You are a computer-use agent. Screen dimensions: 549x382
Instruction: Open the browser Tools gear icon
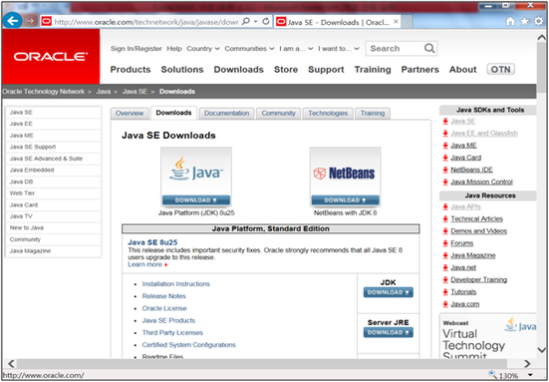[x=538, y=22]
